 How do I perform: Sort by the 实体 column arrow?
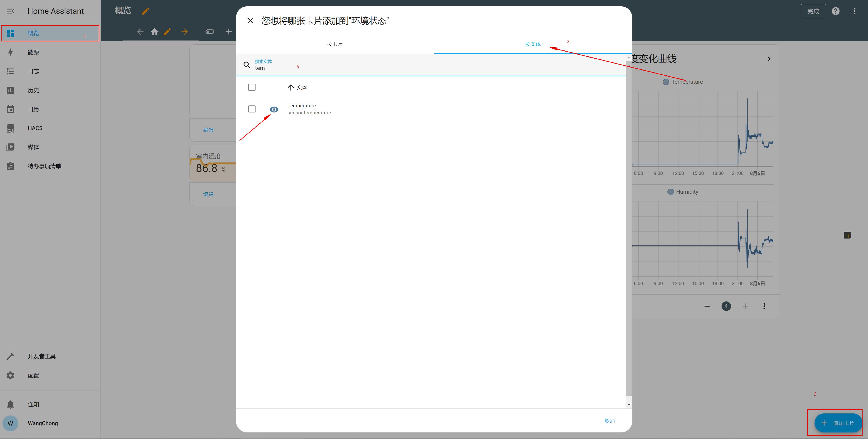click(x=291, y=87)
